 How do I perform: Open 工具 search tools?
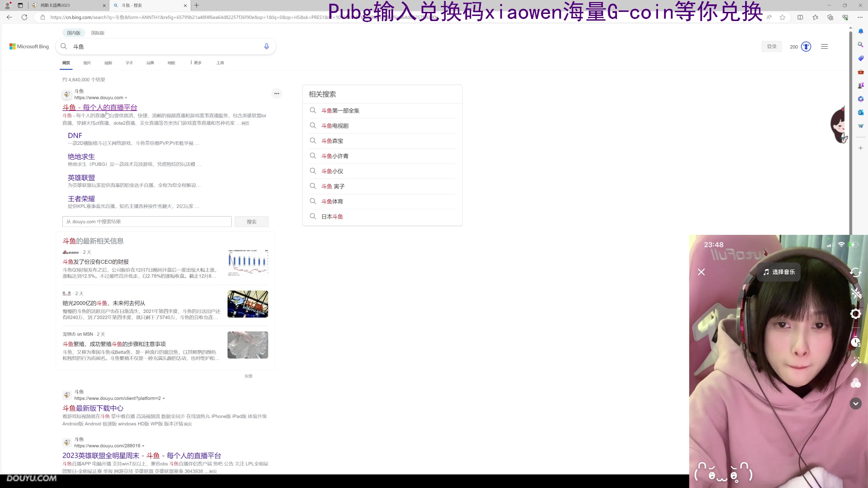(220, 63)
